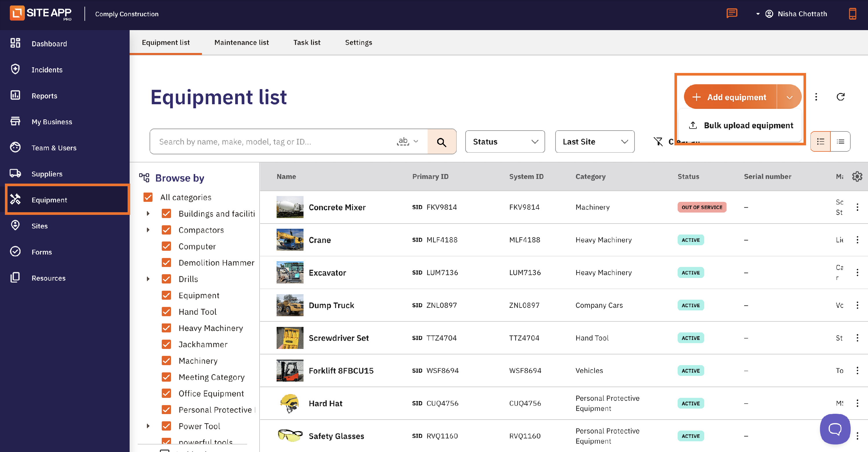This screenshot has height=452, width=868.
Task: Open the Sites location pin icon
Action: pos(15,225)
